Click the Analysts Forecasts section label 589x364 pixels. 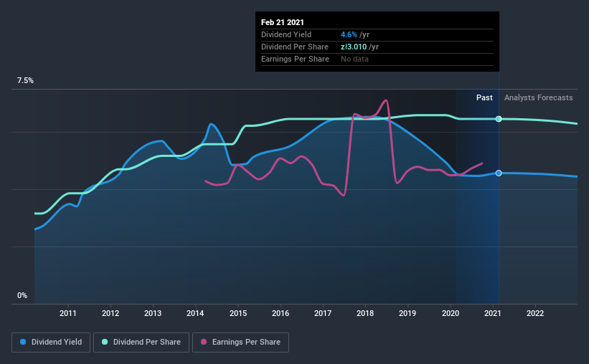[x=538, y=97]
